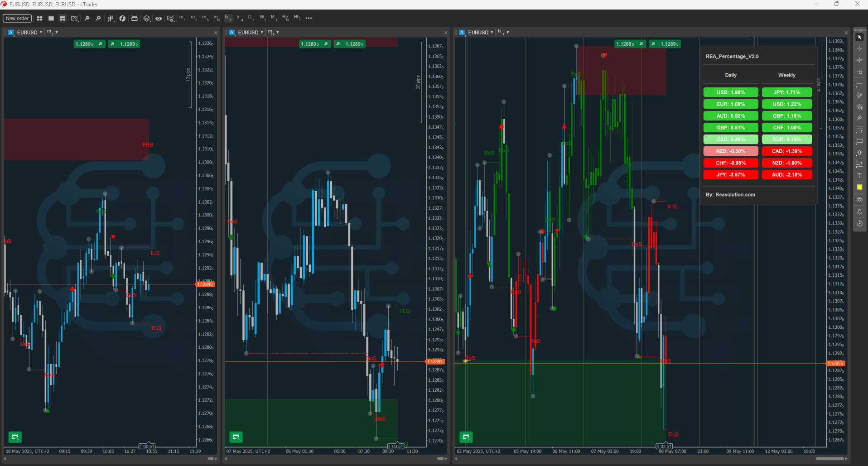Open the layers objects list icon

(147, 19)
